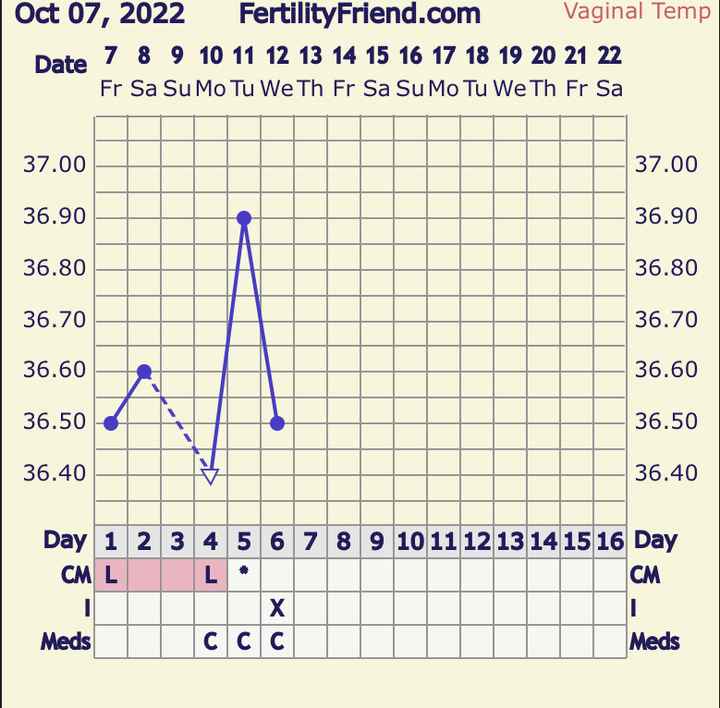Click the Meds C marker on day 5
The height and width of the screenshot is (708, 720).
coord(244,642)
